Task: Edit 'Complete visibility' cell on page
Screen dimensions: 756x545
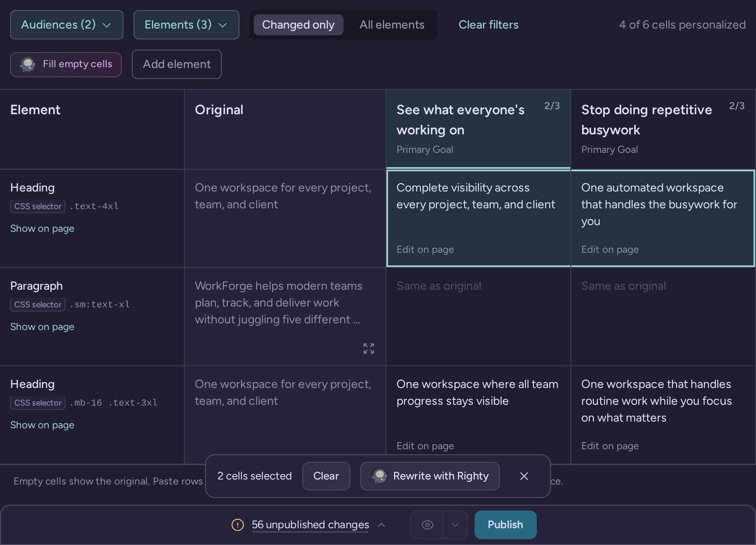Action: [425, 249]
